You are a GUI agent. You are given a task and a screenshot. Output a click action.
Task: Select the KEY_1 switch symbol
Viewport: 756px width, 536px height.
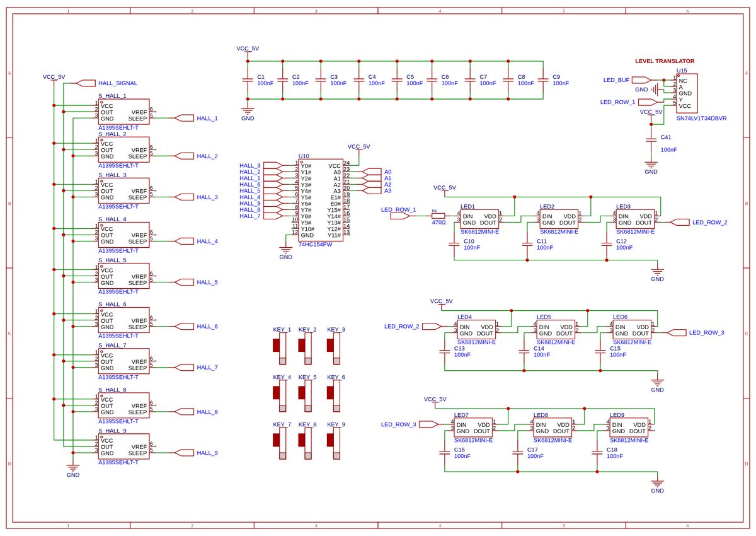[279, 349]
